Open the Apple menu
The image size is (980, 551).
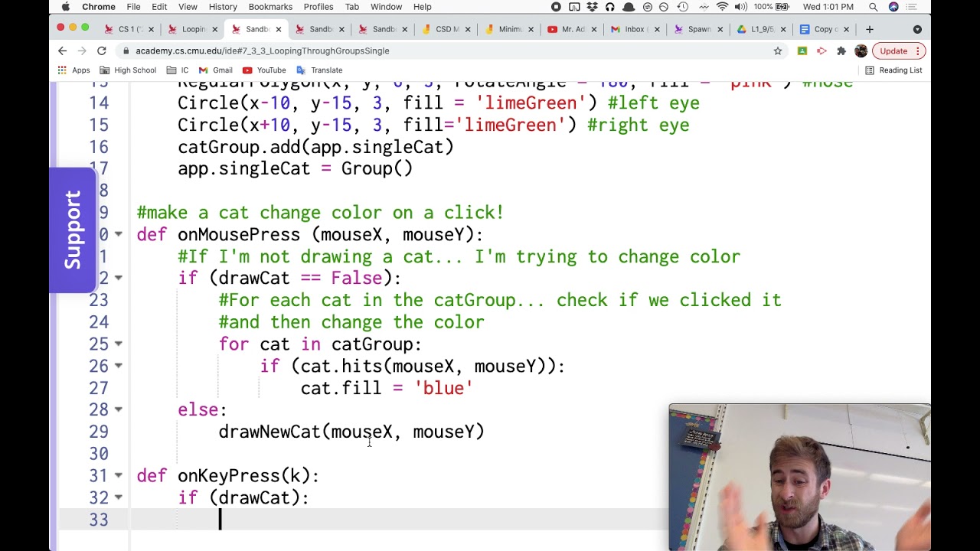tap(66, 7)
